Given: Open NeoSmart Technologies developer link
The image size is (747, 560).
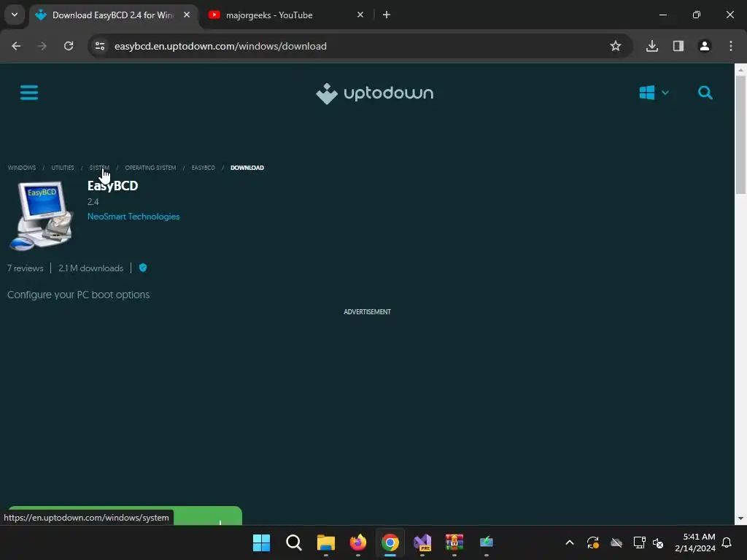Looking at the screenshot, I should point(133,217).
